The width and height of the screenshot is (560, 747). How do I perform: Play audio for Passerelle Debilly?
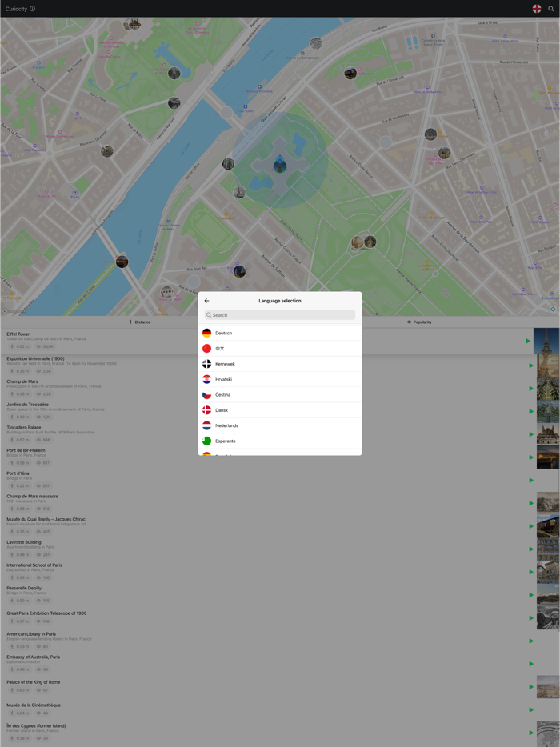[x=531, y=595]
